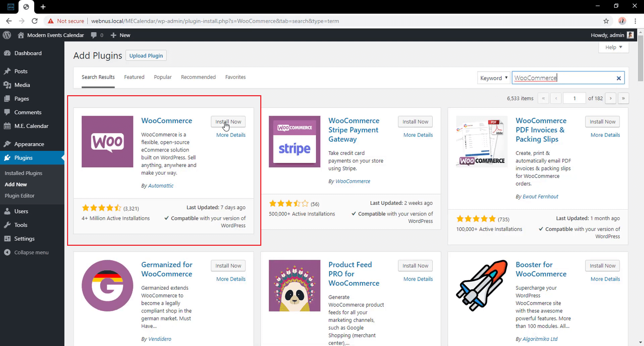
Task: Click the current page number field
Action: 574,98
